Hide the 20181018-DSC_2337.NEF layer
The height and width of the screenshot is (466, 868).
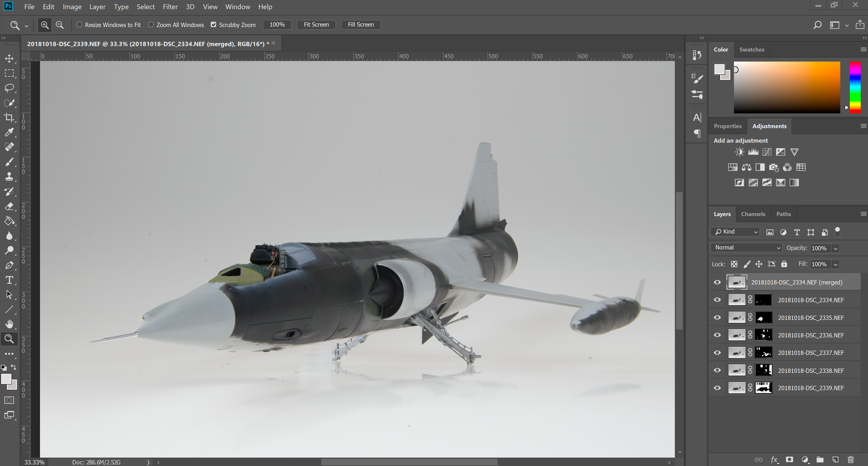pos(717,353)
